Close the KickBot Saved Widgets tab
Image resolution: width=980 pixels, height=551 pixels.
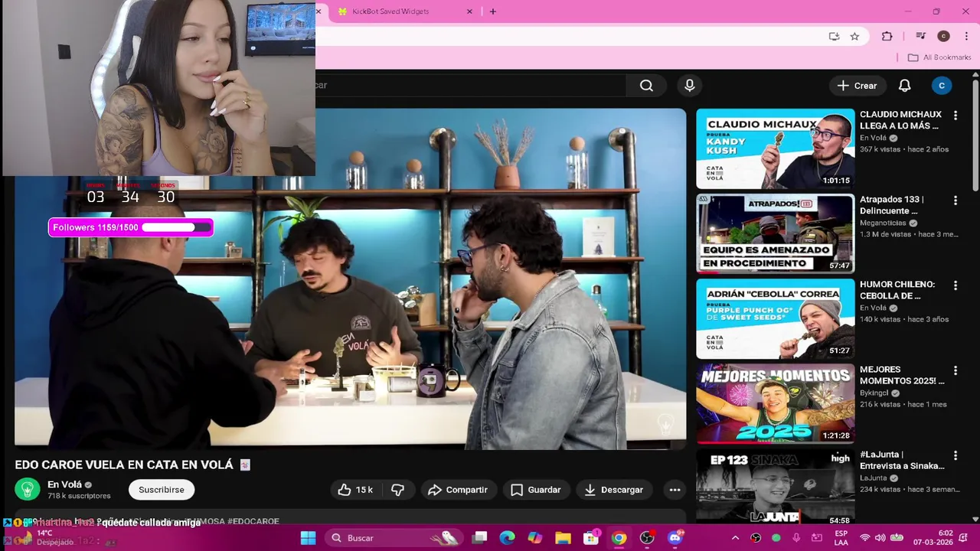[x=469, y=11]
